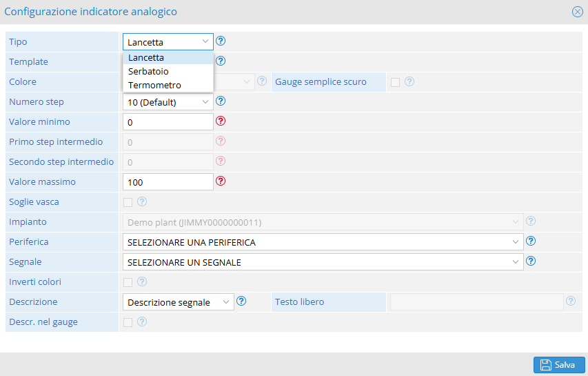This screenshot has width=588, height=376.
Task: Expand the Periferica selection dropdown
Action: tap(323, 242)
